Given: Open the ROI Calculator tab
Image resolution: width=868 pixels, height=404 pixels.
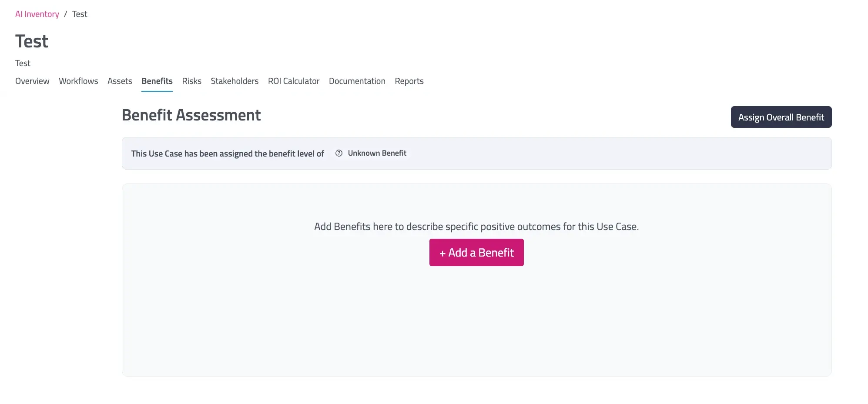Looking at the screenshot, I should (294, 81).
